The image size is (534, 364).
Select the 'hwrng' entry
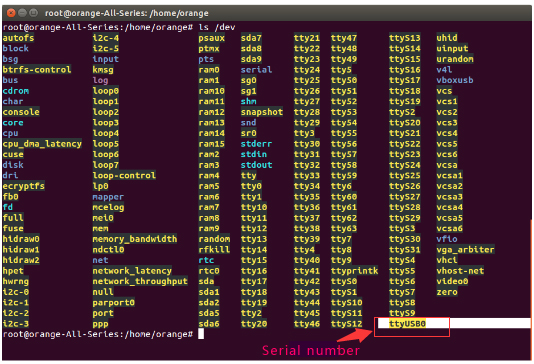point(16,281)
